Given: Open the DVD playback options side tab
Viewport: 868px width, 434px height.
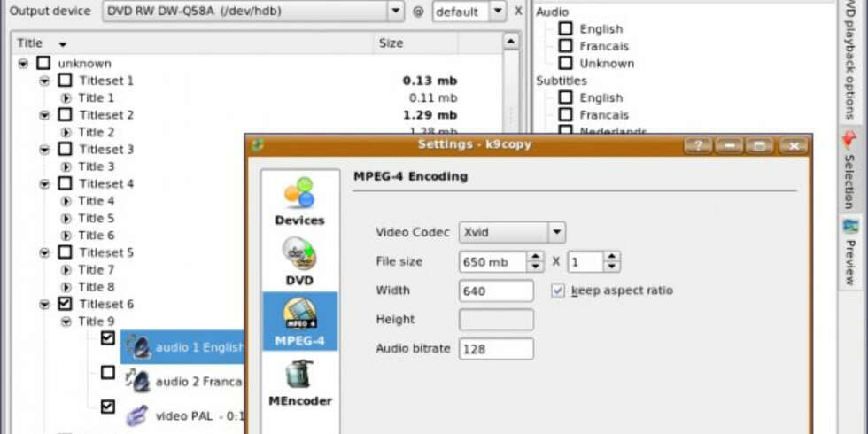Looking at the screenshot, I should tap(849, 60).
